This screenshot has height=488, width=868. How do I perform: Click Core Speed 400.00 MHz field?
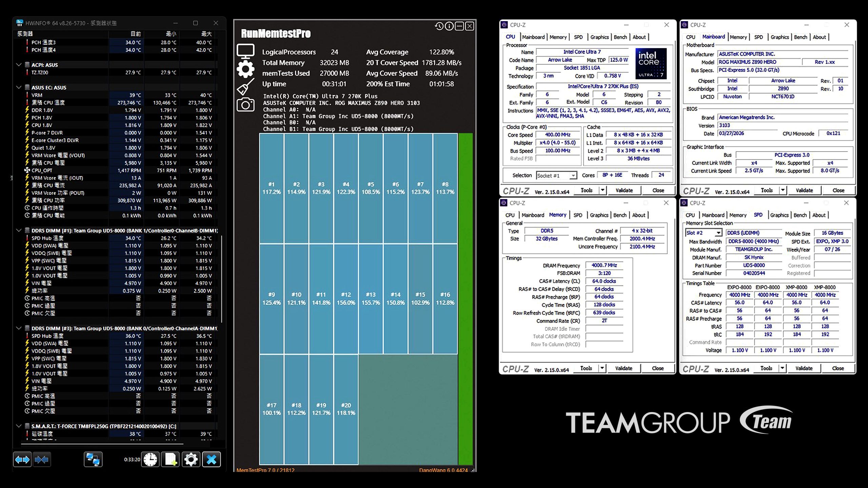[558, 135]
